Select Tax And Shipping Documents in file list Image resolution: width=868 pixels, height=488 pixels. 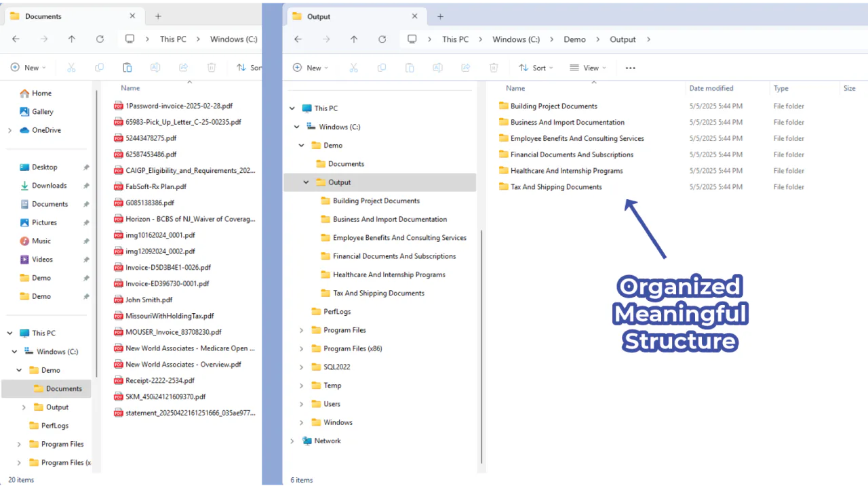pyautogui.click(x=556, y=187)
